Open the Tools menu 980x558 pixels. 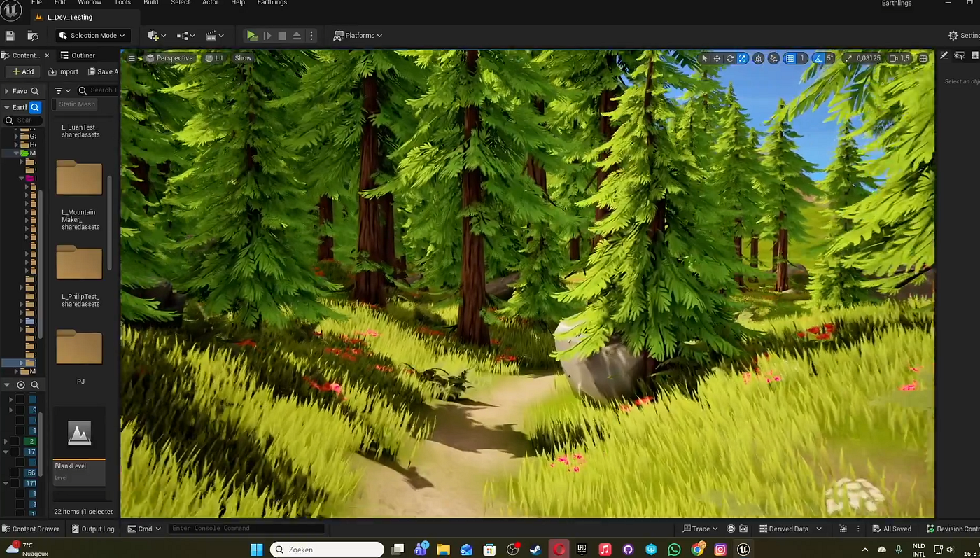point(122,3)
